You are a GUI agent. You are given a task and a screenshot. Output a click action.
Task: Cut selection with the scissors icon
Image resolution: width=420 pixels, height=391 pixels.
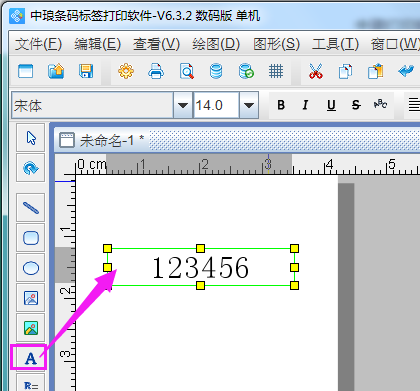(315, 71)
